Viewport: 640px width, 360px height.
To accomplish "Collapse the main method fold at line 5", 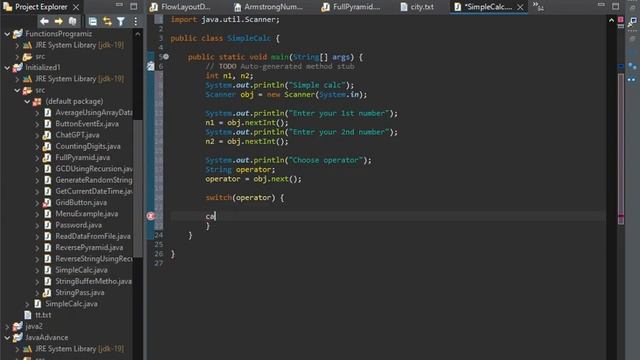I will (166, 56).
